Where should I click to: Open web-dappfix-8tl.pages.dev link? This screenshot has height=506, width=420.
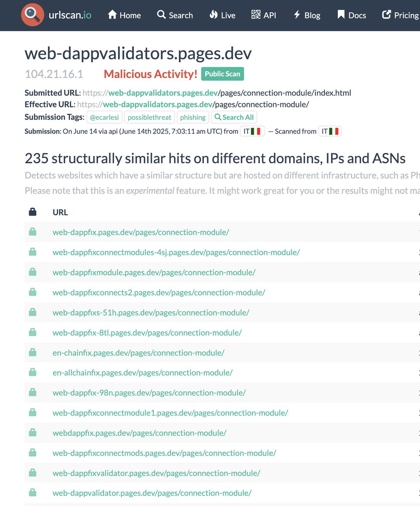pyautogui.click(x=147, y=333)
